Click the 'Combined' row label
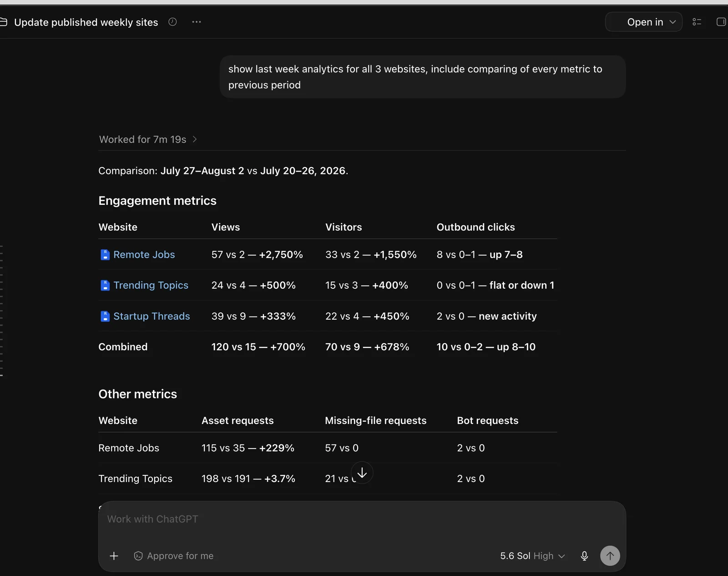The width and height of the screenshot is (728, 576). (x=123, y=347)
